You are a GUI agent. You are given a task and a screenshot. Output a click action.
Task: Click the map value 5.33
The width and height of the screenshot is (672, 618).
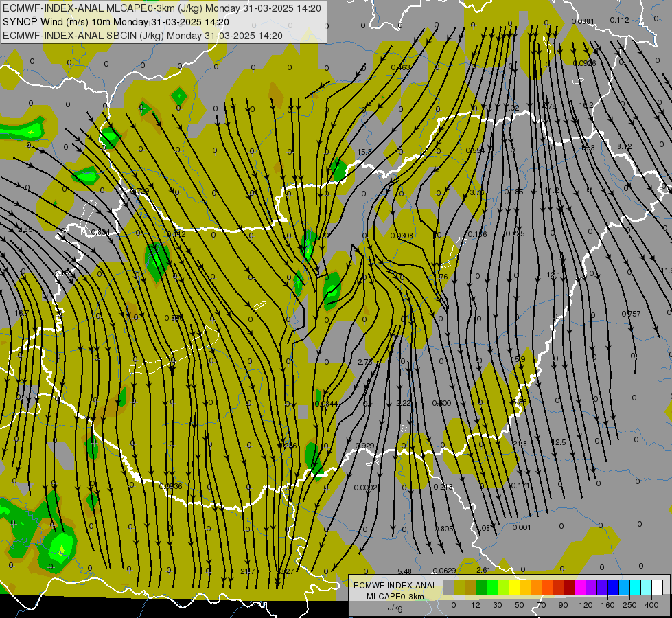pos(520,402)
